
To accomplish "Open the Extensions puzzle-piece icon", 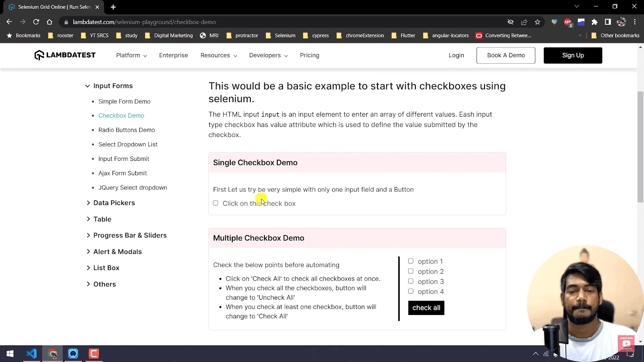I will [595, 22].
